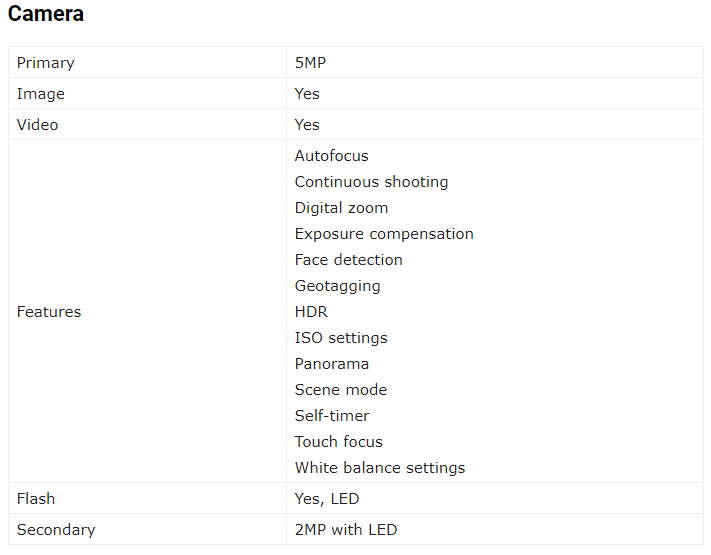This screenshot has height=555, width=711.
Task: Click the Digital zoom feature
Action: pos(341,208)
